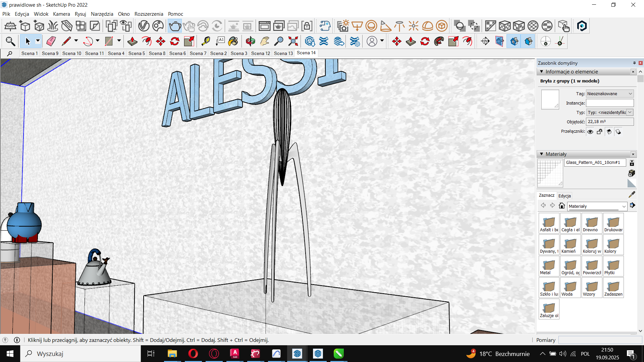The width and height of the screenshot is (644, 362).
Task: Choose the Paint Bucket tool
Action: (x=233, y=41)
